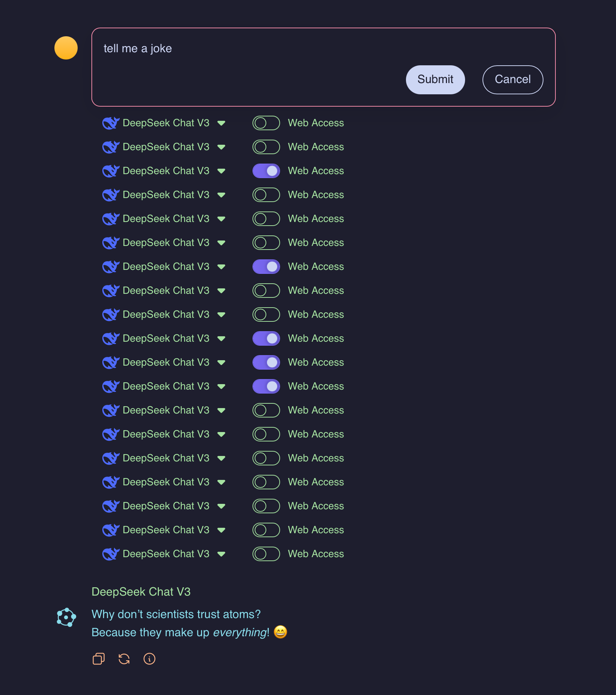Image resolution: width=616 pixels, height=695 pixels.
Task: Expand the first DeepSeek Chat V3 model dropdown
Action: [221, 123]
